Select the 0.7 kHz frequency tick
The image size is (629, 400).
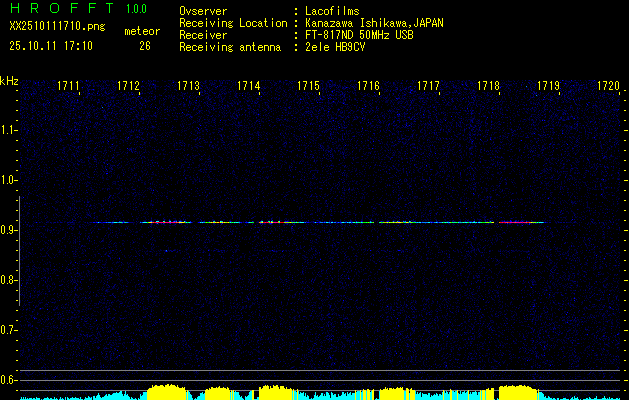pyautogui.click(x=9, y=330)
